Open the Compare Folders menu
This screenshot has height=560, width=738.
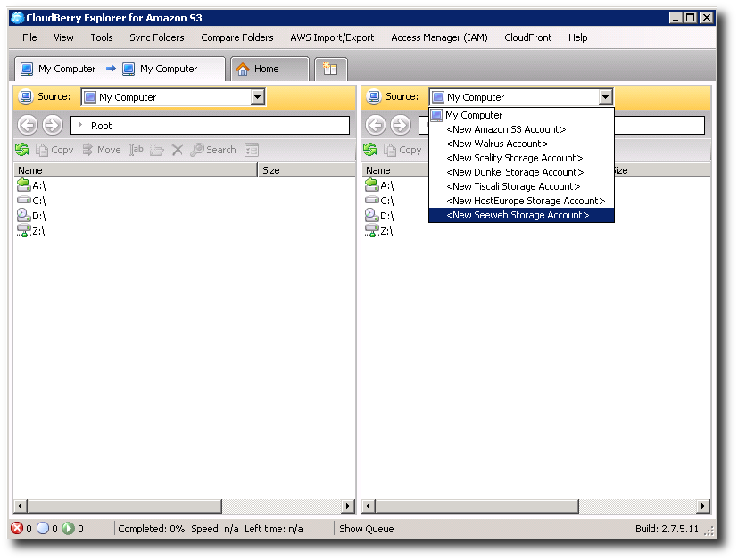(237, 37)
